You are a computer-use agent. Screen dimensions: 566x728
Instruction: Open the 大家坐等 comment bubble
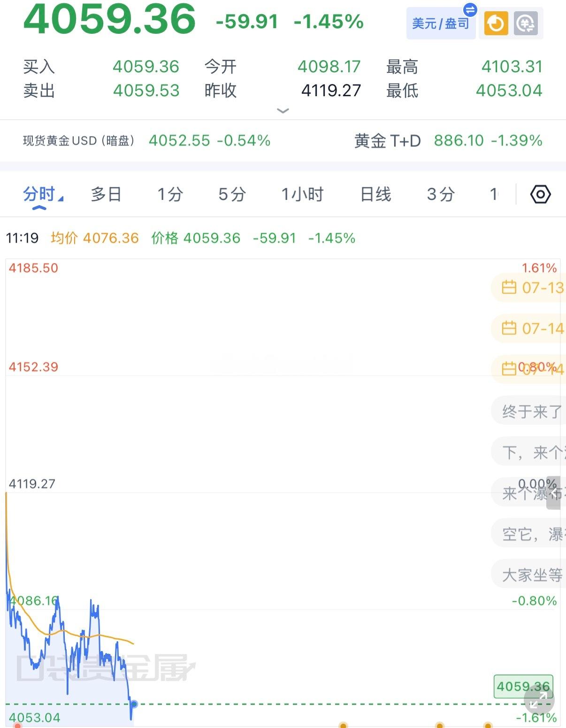[x=528, y=575]
